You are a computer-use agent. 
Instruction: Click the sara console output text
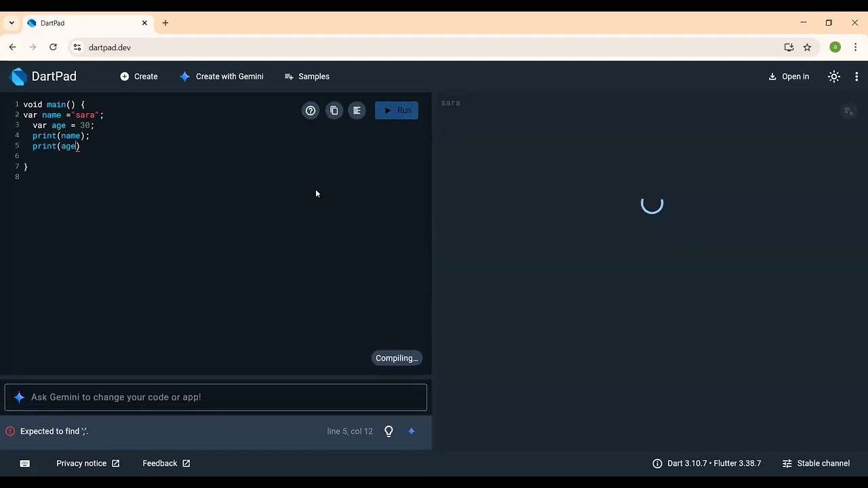450,103
